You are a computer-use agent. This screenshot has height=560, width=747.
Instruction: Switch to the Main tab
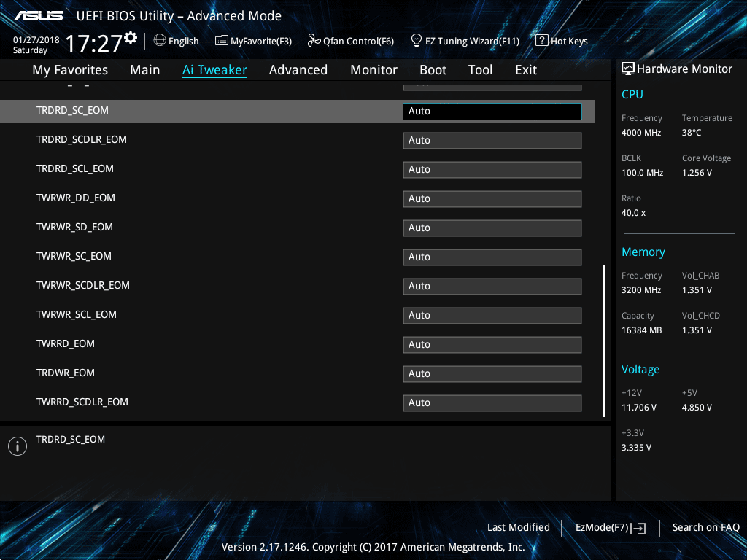[145, 70]
